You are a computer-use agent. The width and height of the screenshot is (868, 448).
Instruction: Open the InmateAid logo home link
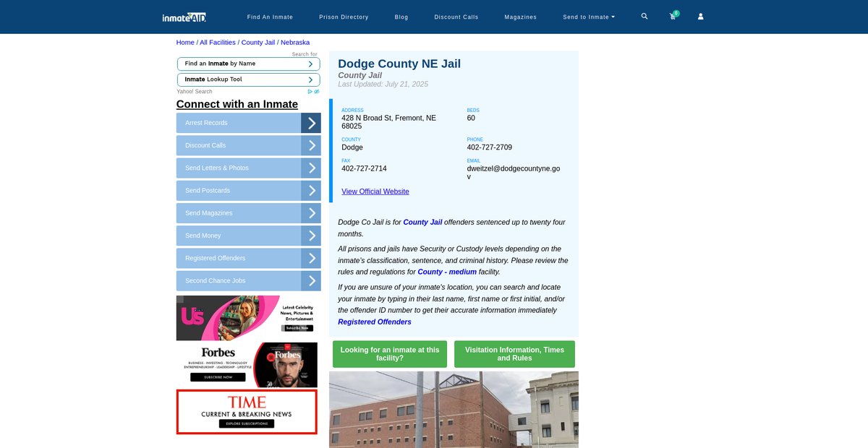click(184, 17)
